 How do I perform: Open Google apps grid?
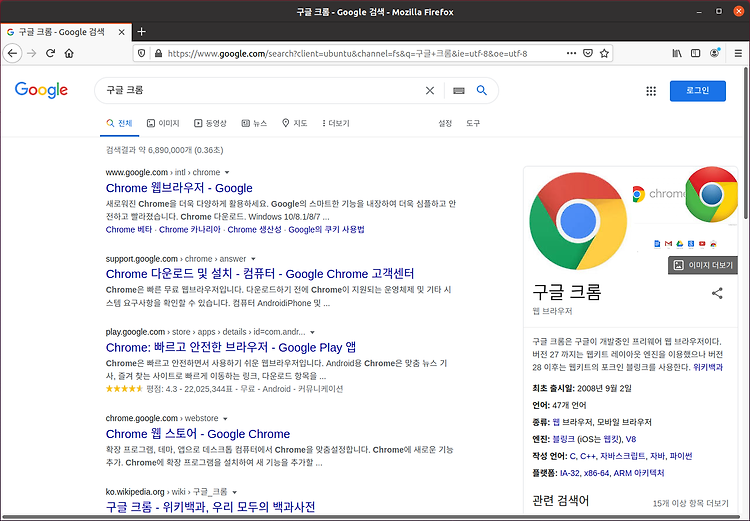point(651,91)
